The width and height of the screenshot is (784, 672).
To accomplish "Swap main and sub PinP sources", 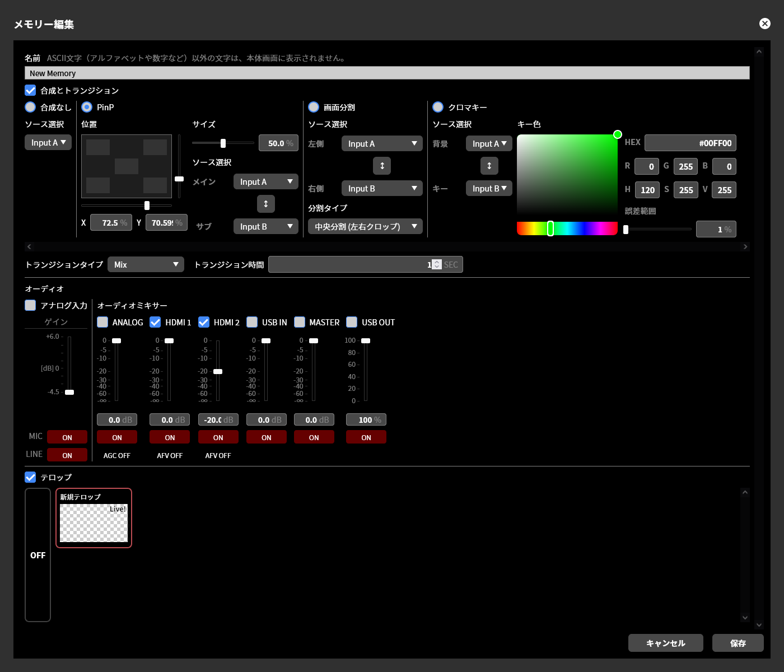I will (x=266, y=204).
